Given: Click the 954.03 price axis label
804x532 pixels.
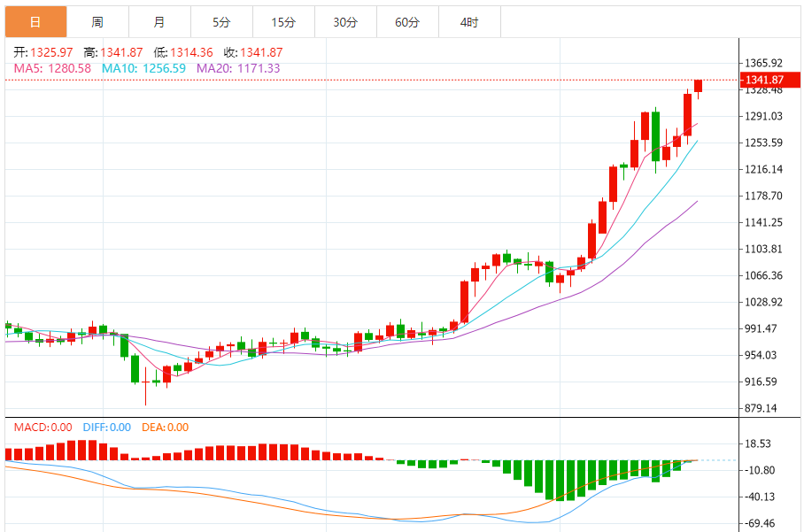Looking at the screenshot, I should click(x=761, y=355).
